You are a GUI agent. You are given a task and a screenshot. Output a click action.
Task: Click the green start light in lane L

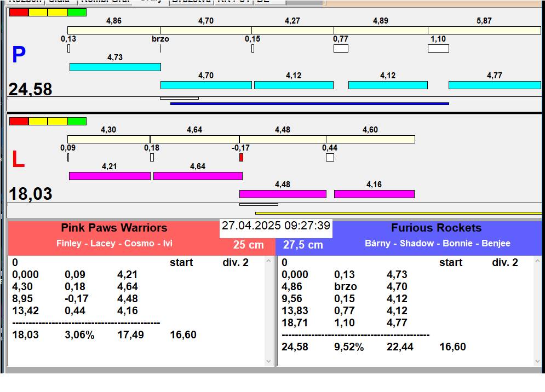tap(77, 121)
